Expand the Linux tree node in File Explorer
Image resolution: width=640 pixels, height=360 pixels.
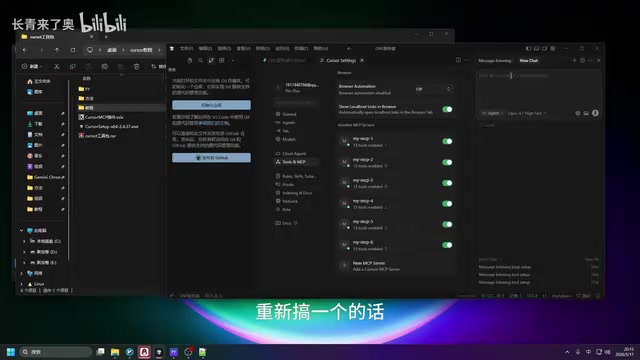21,284
